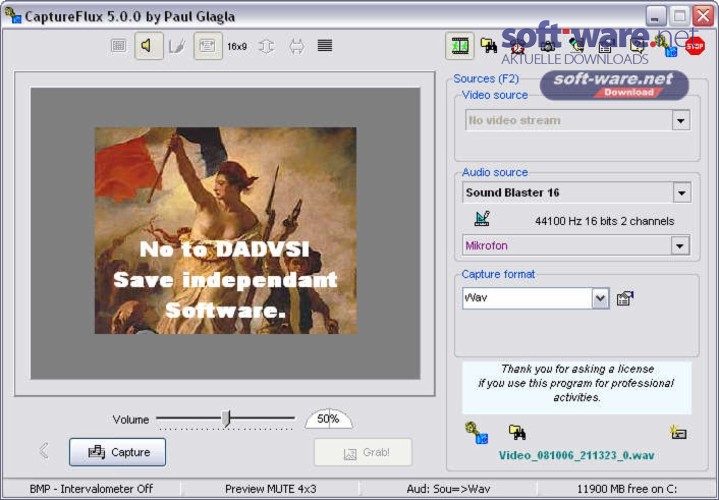Viewport: 719px width, 500px height.
Task: Click 'Preview MUTE 4x3' in status bar
Action: click(x=271, y=489)
